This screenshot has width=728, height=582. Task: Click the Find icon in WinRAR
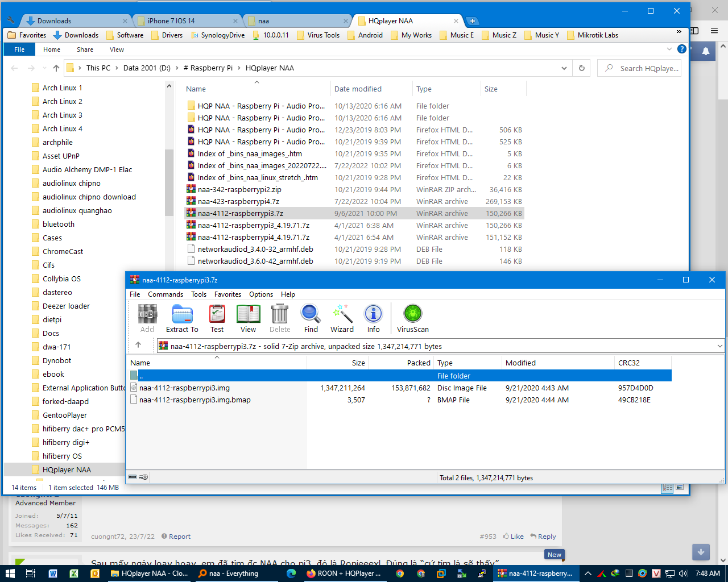311,318
